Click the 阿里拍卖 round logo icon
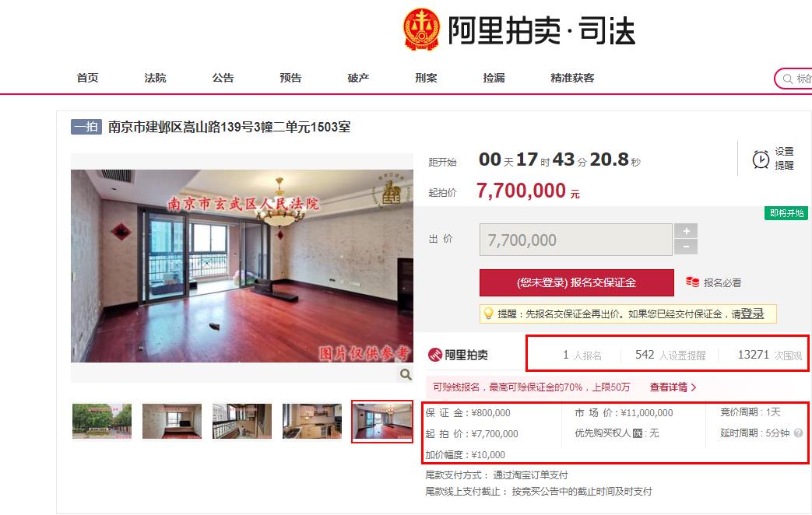Viewport: 812px width, 515px height. (x=435, y=355)
